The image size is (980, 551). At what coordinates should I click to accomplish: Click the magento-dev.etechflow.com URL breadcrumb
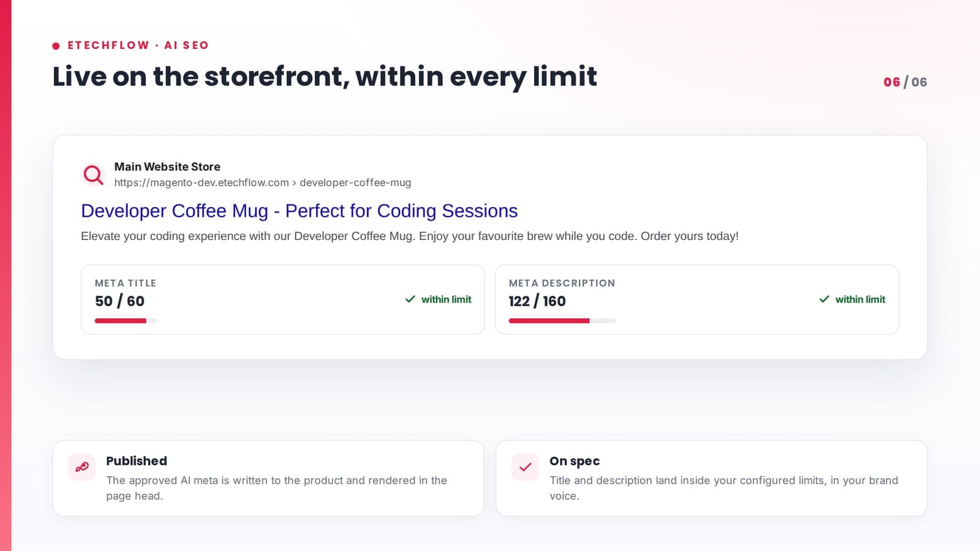(x=263, y=182)
